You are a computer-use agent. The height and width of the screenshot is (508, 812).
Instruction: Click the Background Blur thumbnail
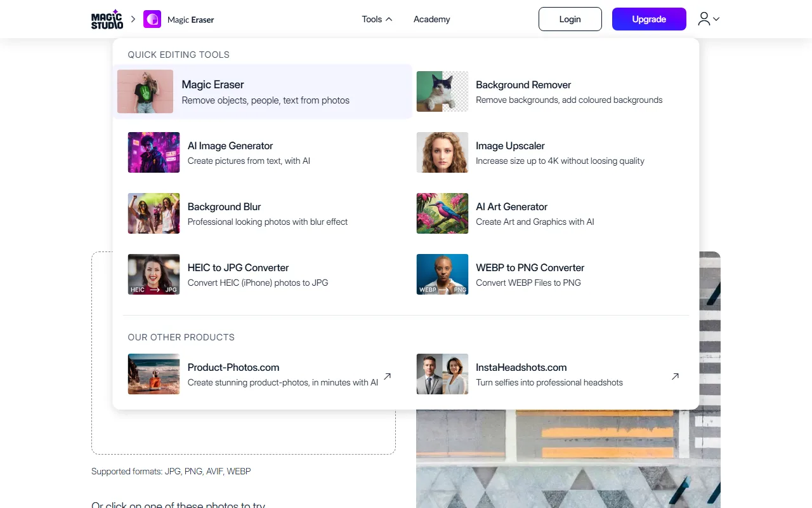pyautogui.click(x=154, y=213)
